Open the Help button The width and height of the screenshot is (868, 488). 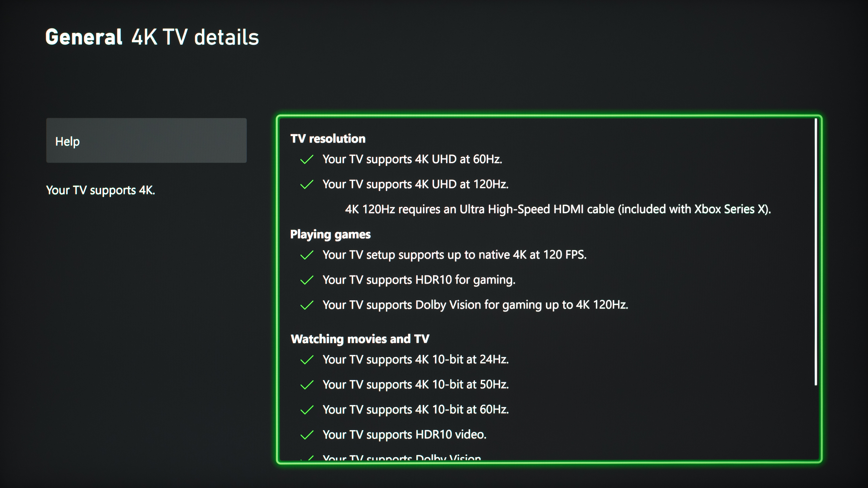(146, 140)
